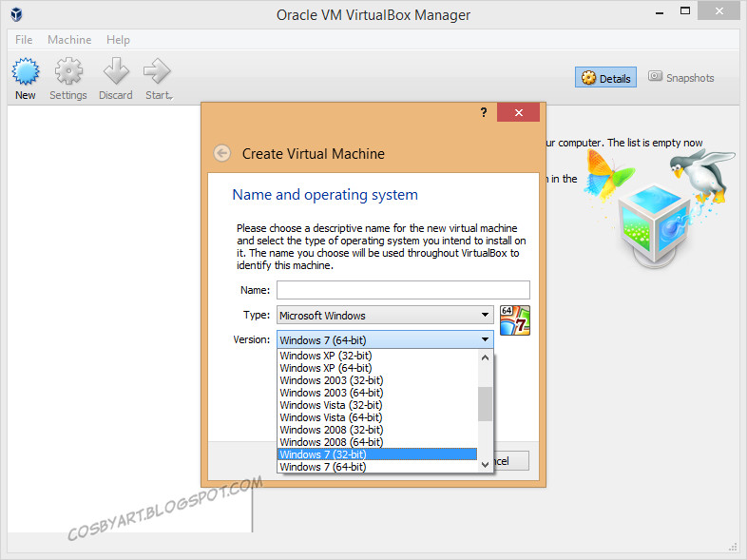Open the Type dropdown showing Microsoft Windows
The image size is (747, 560).
(385, 315)
